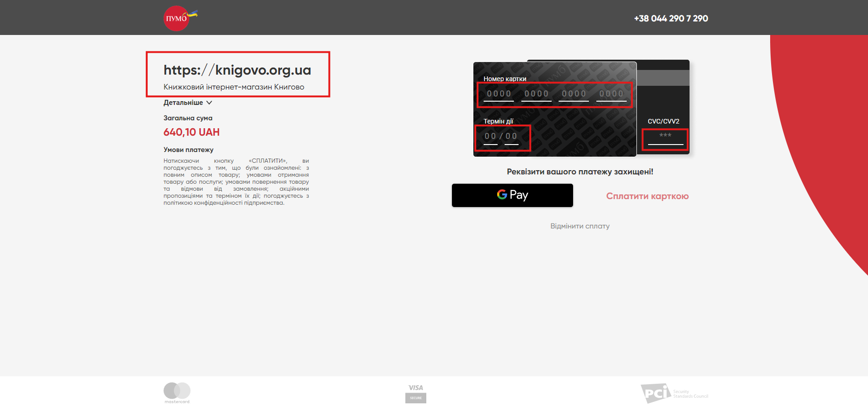The image size is (868, 408).
Task: Select the expiry month field
Action: coord(491,137)
